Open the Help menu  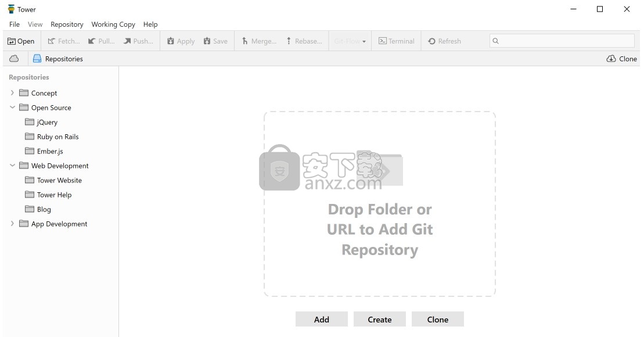click(150, 24)
